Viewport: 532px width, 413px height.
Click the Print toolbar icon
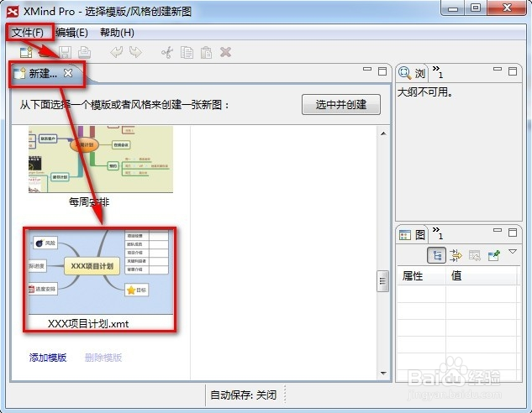click(x=85, y=52)
